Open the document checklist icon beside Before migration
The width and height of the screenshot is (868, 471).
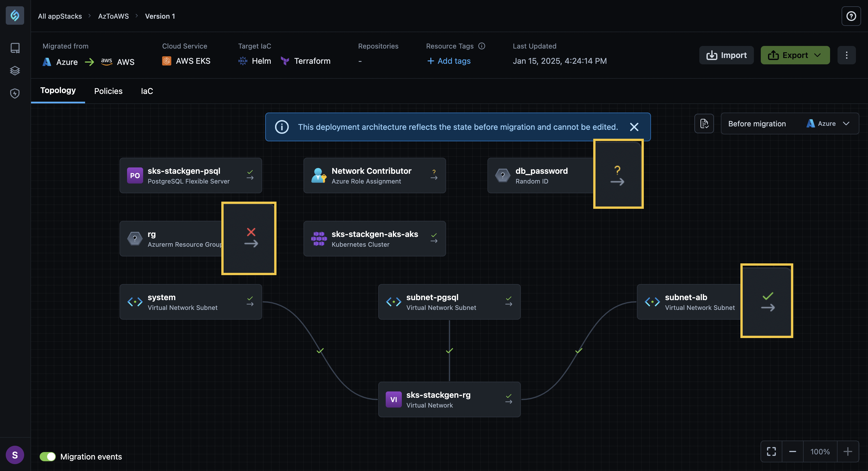pyautogui.click(x=704, y=123)
